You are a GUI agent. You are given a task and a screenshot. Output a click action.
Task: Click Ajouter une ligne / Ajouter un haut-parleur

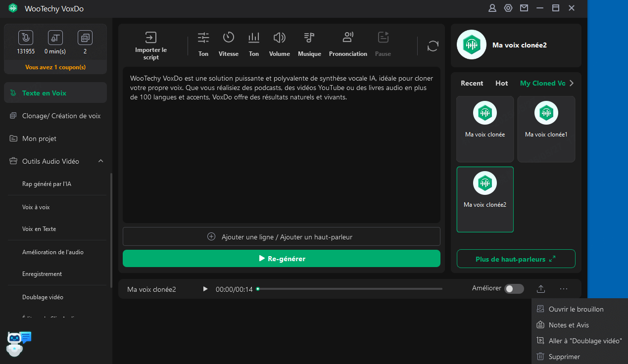(x=282, y=237)
